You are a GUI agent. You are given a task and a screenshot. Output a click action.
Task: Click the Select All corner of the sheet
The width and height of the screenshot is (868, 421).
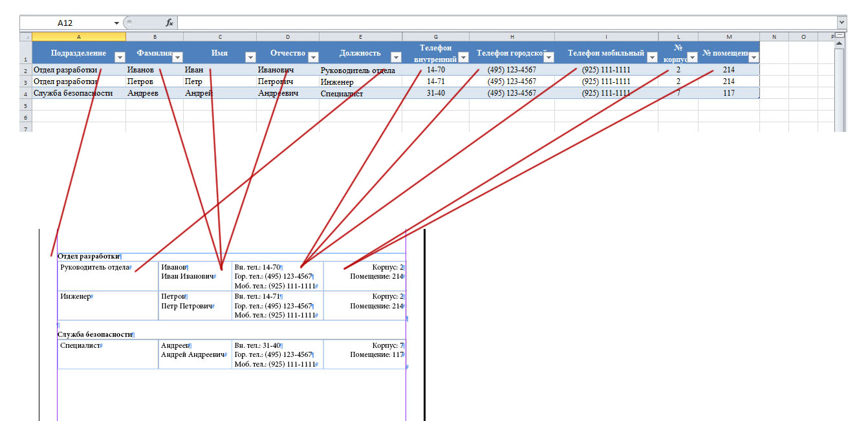coord(25,37)
